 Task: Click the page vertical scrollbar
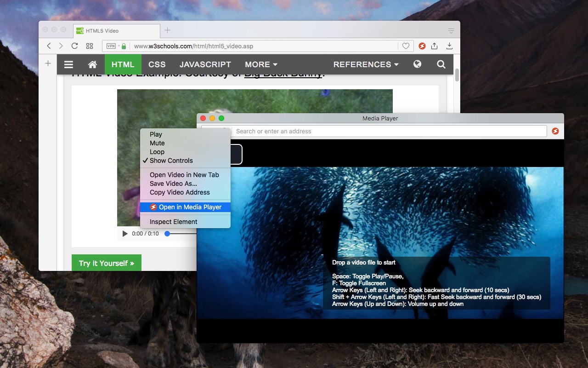pos(457,75)
